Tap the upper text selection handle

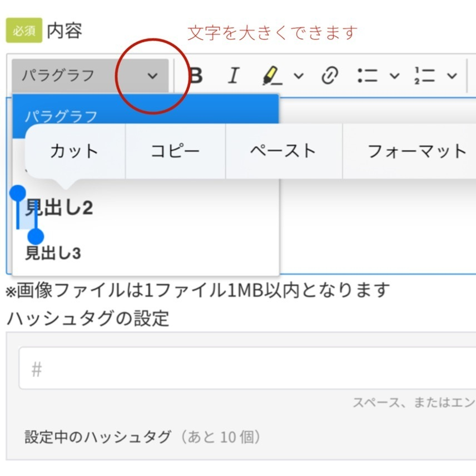[x=18, y=193]
